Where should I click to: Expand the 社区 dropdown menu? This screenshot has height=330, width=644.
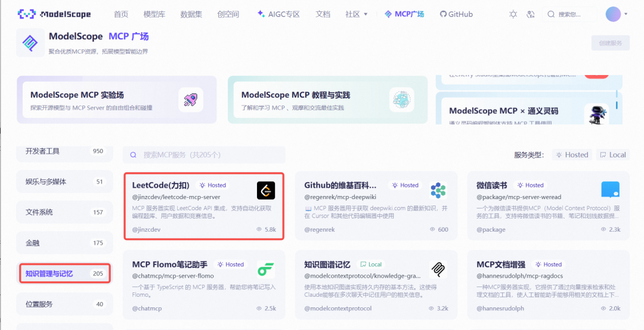tap(356, 14)
